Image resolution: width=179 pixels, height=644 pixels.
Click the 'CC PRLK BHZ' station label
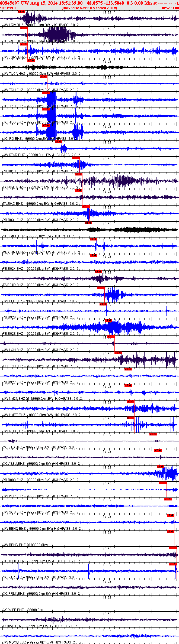[x=14, y=594]
